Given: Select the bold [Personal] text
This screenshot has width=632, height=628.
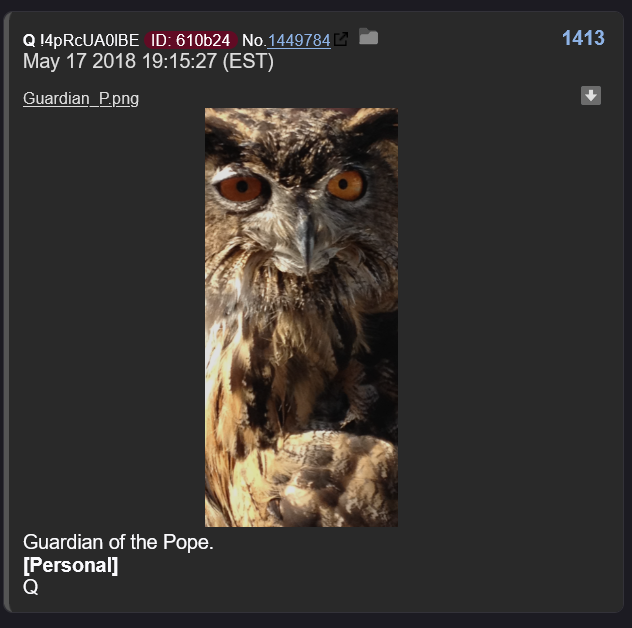Looking at the screenshot, I should point(71,565).
